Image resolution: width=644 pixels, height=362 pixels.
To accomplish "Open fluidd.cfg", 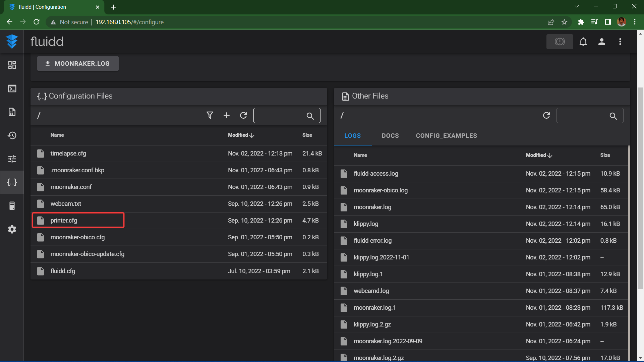I will pyautogui.click(x=179, y=271).
